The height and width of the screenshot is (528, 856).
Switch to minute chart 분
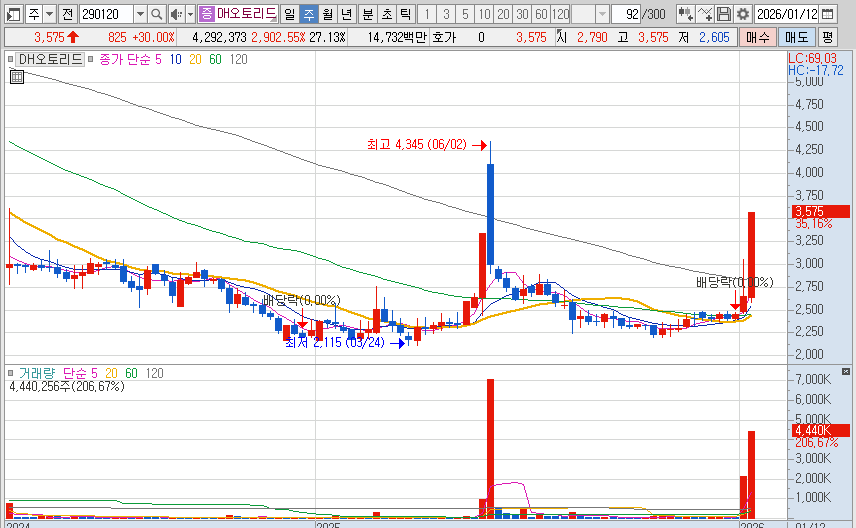tap(368, 14)
